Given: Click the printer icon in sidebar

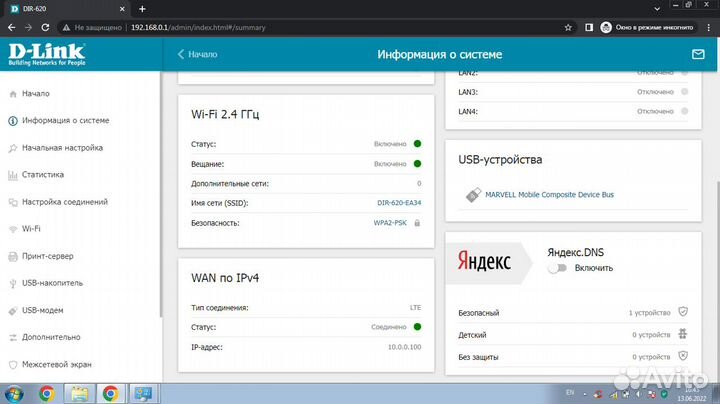Looking at the screenshot, I should [x=13, y=256].
